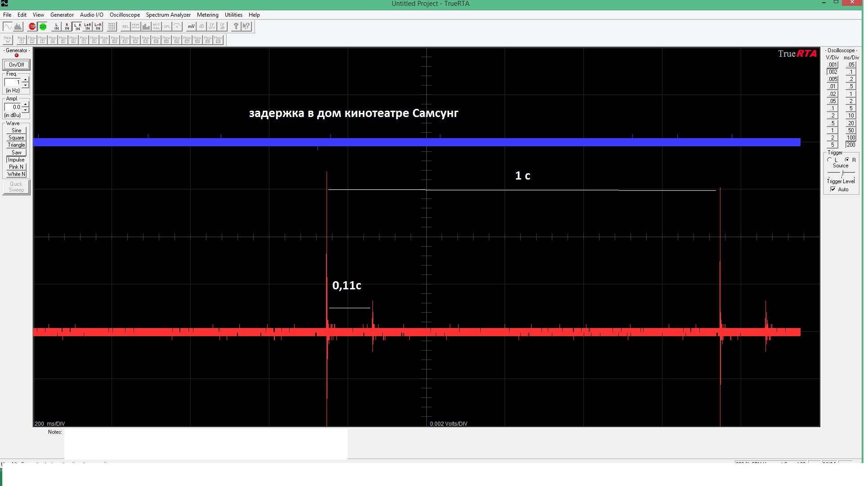This screenshot has height=486, width=868.
Task: Click the CF V/V toolbar icon
Action: (212, 27)
